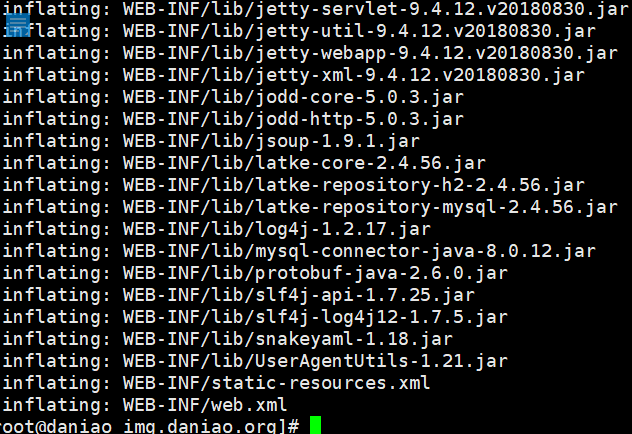Click the log4j-1.2.17.jar file path
The image size is (632, 434).
pos(277,229)
